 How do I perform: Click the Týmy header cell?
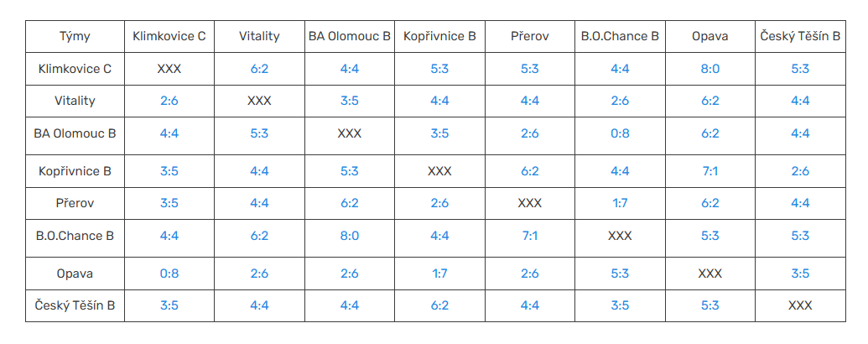[x=75, y=36]
